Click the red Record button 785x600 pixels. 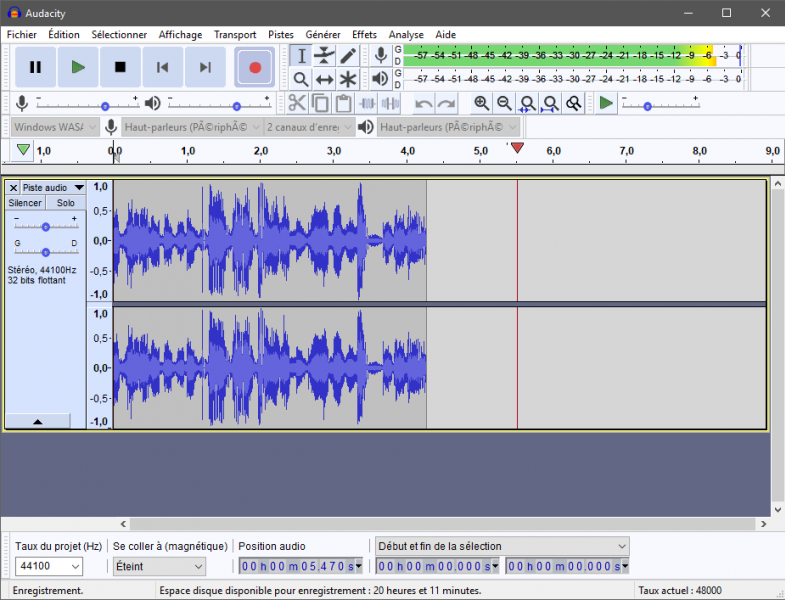(x=255, y=67)
